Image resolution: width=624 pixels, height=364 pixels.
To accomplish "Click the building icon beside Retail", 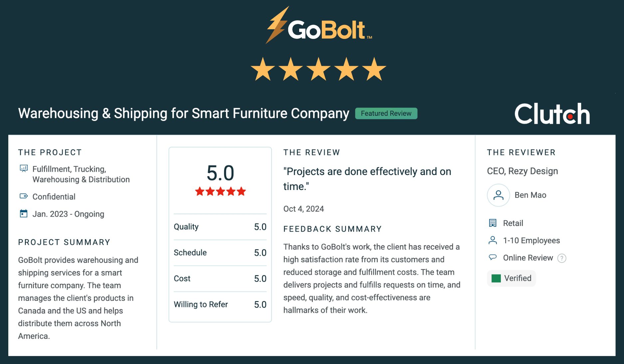I will 493,223.
